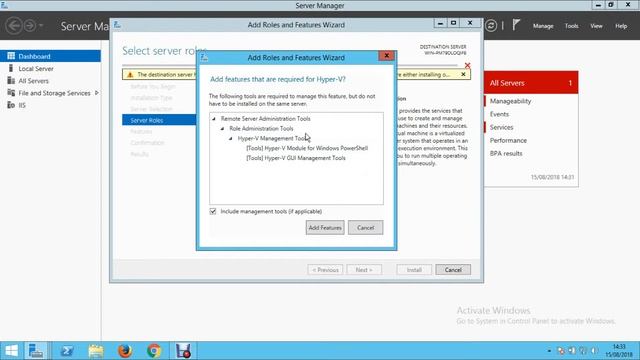
Task: Open Services in All Servers tile
Action: [501, 127]
